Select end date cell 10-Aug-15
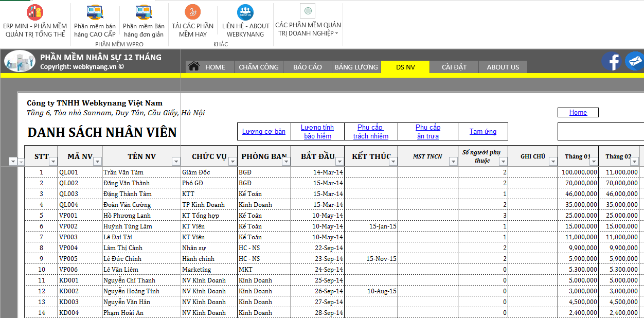The width and height of the screenshot is (644, 318). pos(371,291)
